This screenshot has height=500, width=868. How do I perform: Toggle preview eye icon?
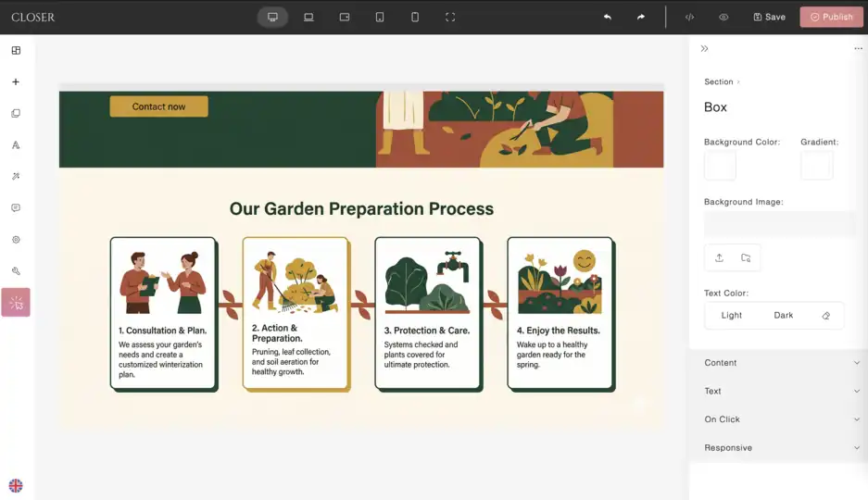(x=723, y=18)
